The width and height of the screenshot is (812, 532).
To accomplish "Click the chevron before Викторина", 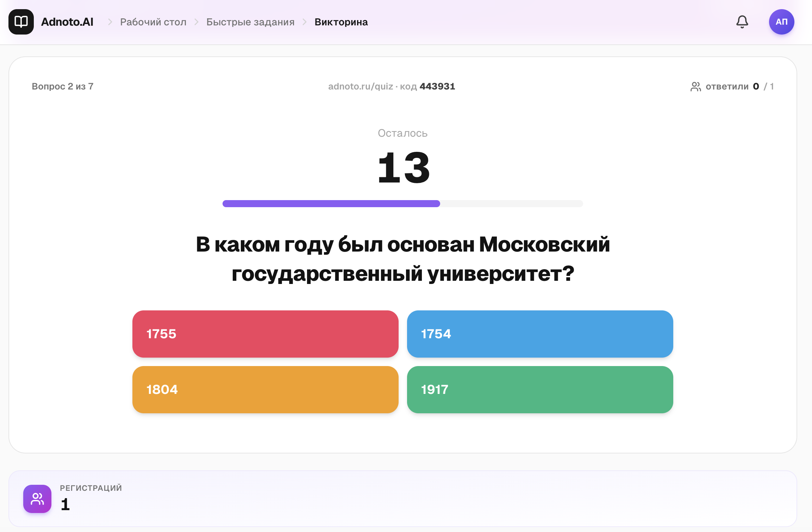I will coord(305,22).
